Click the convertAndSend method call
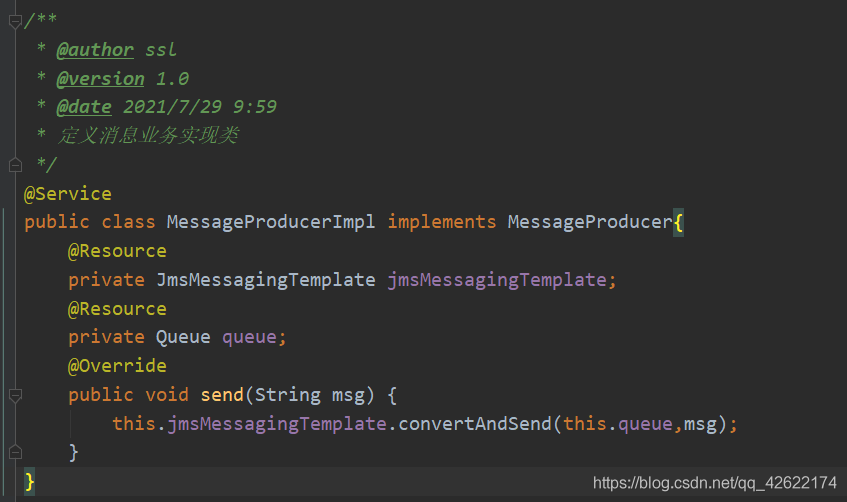The image size is (847, 502). tap(475, 424)
